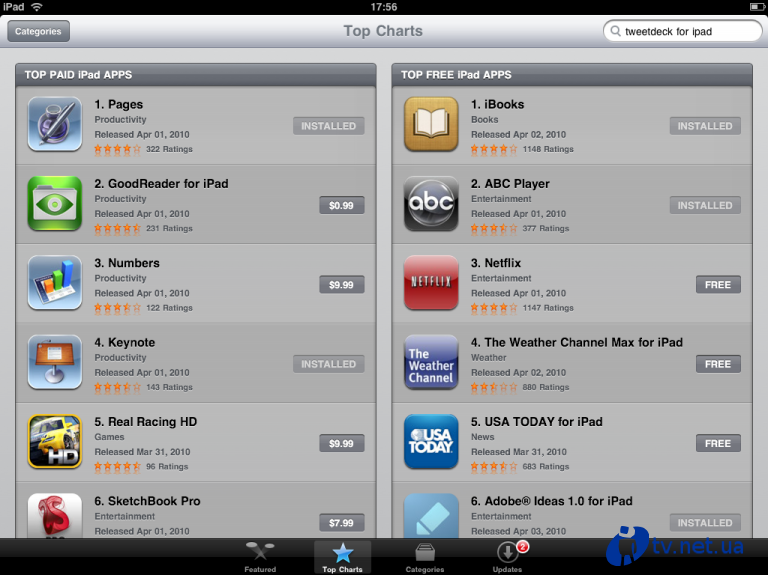
Task: Tap the ABC Player icon
Action: 431,203
